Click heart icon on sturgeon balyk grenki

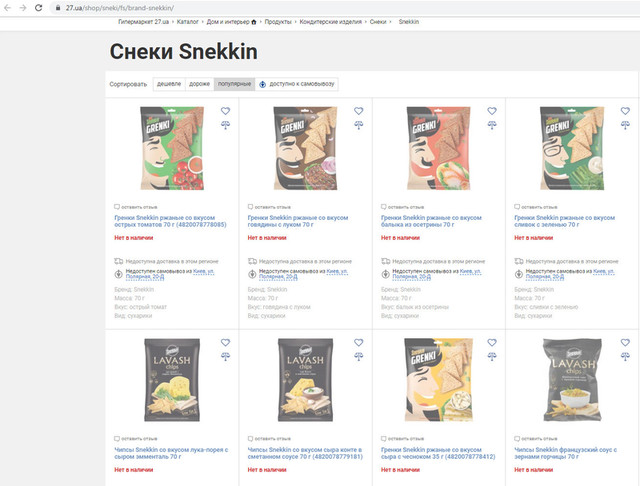[492, 111]
